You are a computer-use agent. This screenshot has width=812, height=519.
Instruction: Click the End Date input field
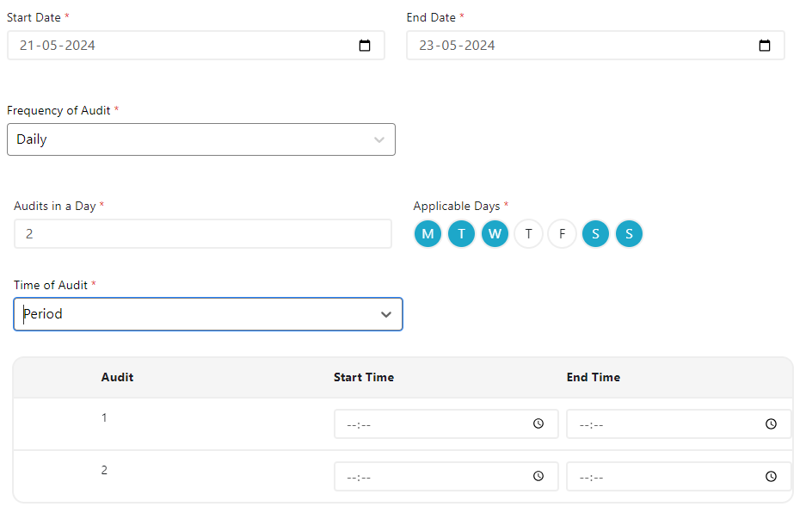581,46
